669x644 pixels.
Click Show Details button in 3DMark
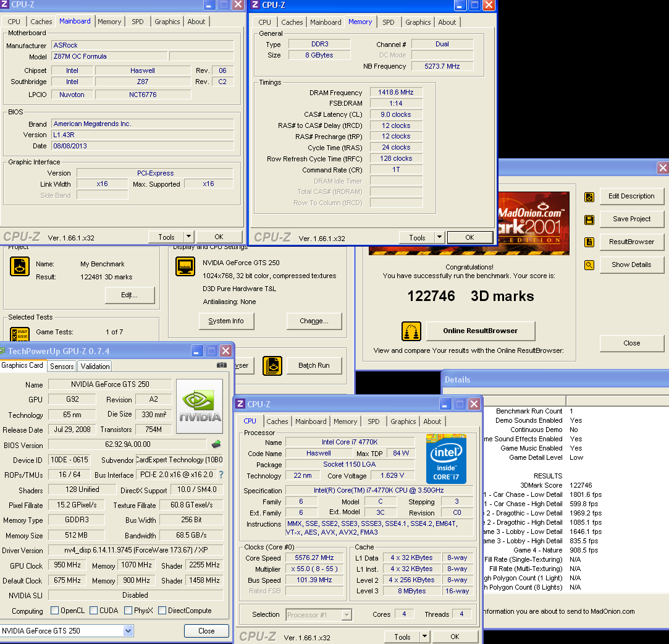click(x=631, y=265)
